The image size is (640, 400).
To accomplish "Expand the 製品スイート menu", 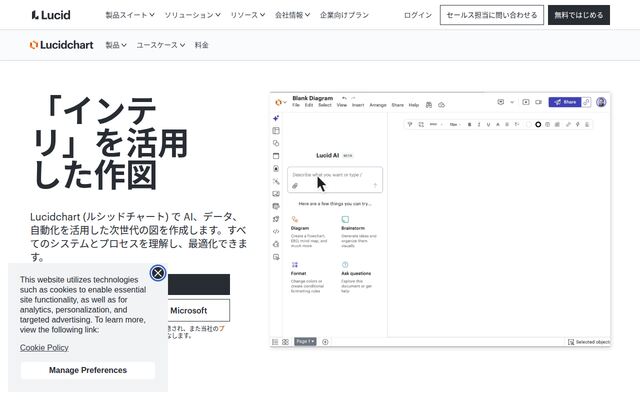I will pyautogui.click(x=130, y=15).
